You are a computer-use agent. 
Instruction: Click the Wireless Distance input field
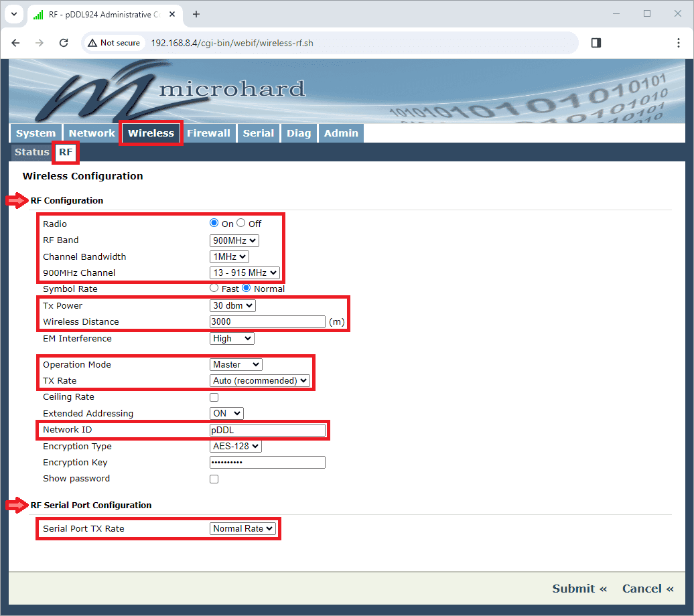tap(267, 321)
